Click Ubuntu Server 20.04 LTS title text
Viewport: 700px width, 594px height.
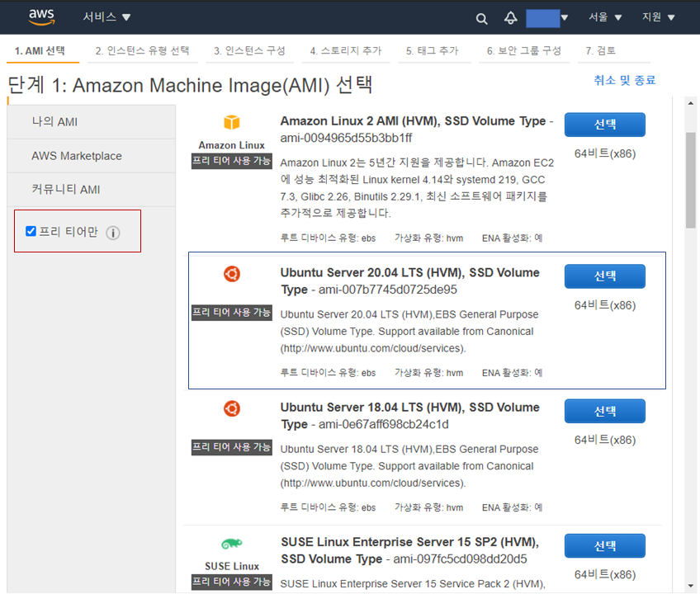coord(409,280)
